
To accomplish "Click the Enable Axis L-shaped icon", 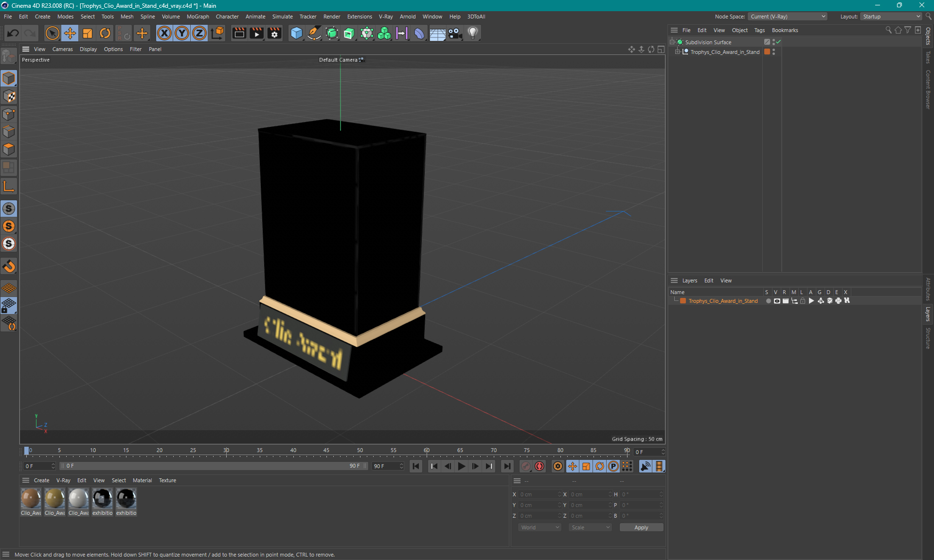I will (9, 186).
